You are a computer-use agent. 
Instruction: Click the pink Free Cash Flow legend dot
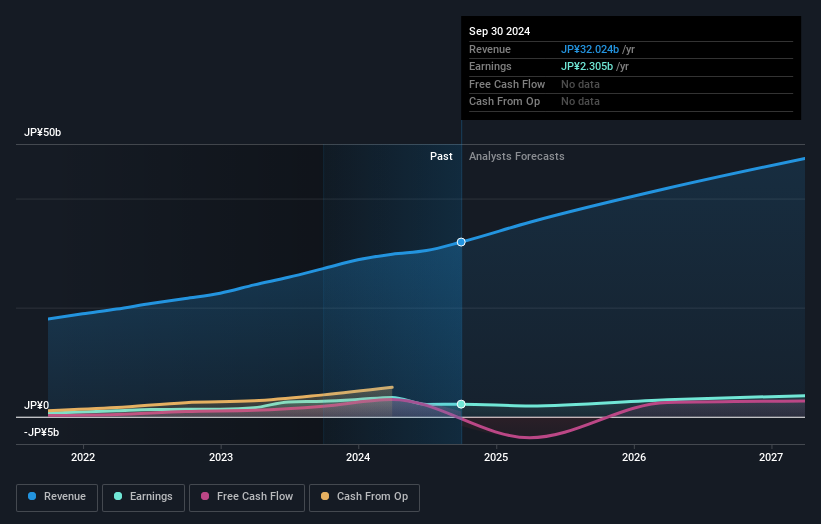click(205, 496)
